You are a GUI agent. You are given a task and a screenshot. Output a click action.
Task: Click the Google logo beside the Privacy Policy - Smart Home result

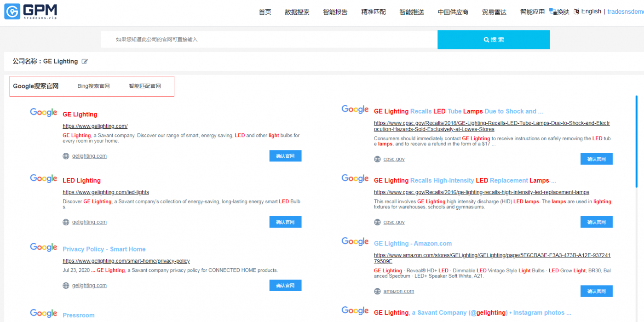point(44,247)
